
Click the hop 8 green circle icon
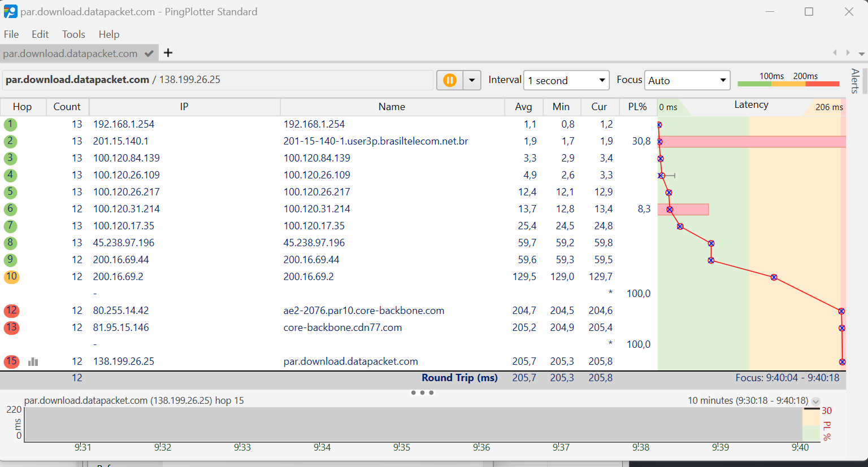(x=10, y=243)
